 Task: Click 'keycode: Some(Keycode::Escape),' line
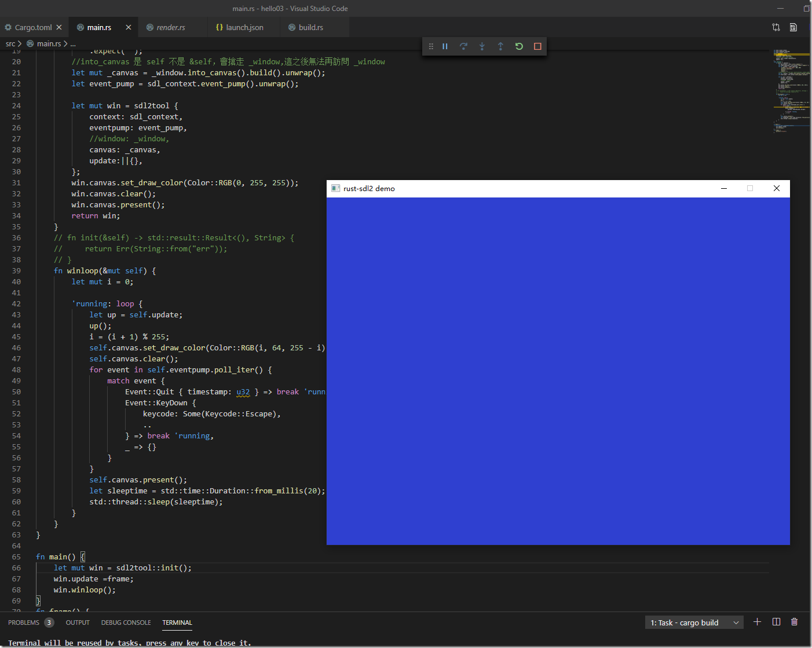click(x=212, y=414)
